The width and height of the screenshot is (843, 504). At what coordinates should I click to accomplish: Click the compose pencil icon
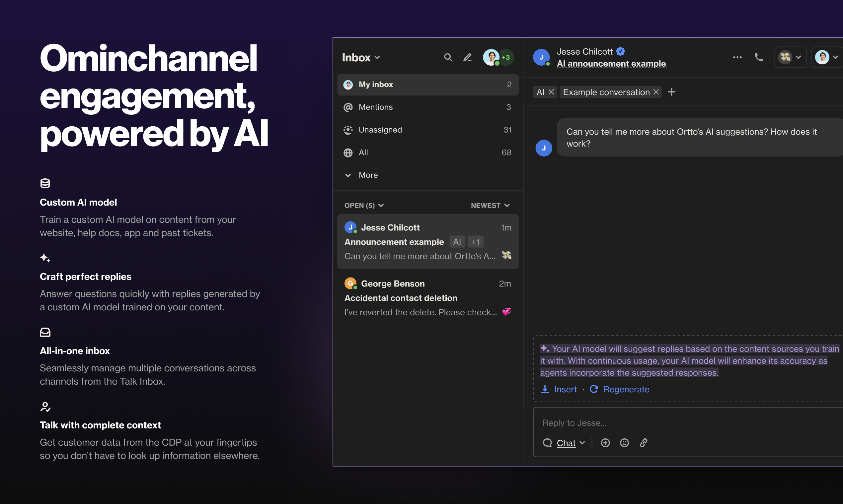pos(467,57)
